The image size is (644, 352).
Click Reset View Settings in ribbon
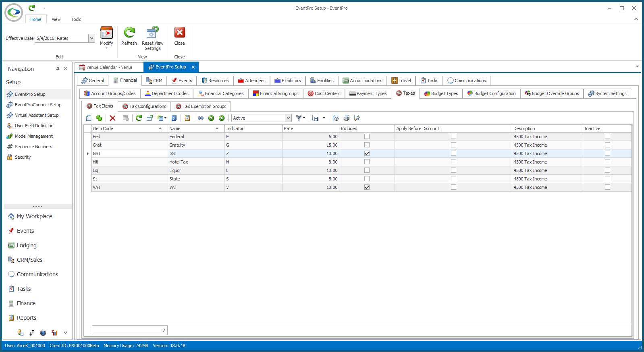point(152,39)
